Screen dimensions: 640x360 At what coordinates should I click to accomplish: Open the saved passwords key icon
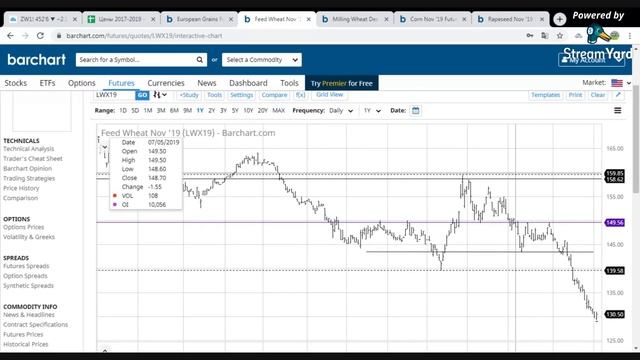point(530,36)
